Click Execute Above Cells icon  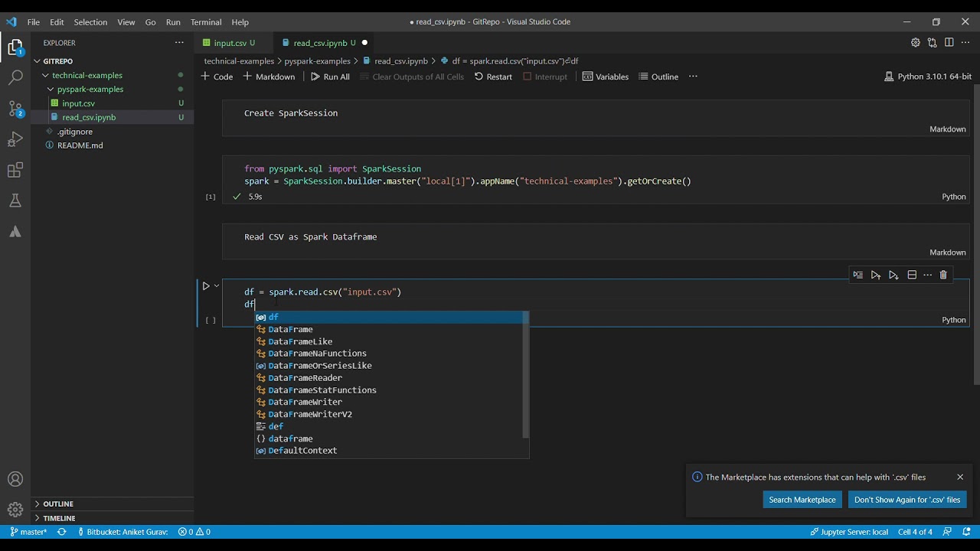[876, 275]
